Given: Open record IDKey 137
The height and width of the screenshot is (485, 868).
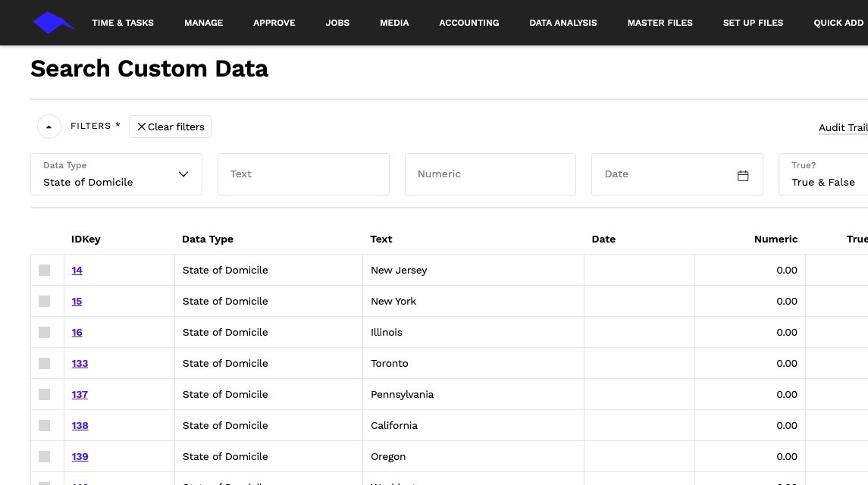Looking at the screenshot, I should coord(80,394).
